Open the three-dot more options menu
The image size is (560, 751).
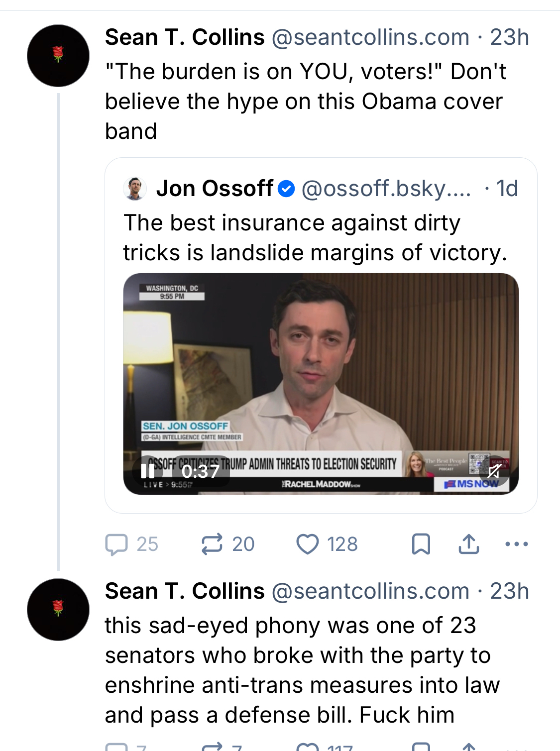(x=516, y=544)
